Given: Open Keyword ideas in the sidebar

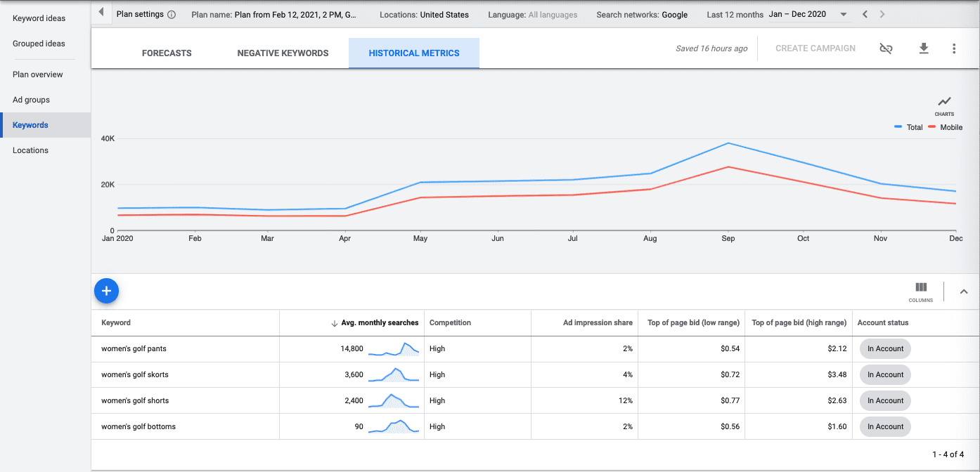Looking at the screenshot, I should tap(39, 18).
